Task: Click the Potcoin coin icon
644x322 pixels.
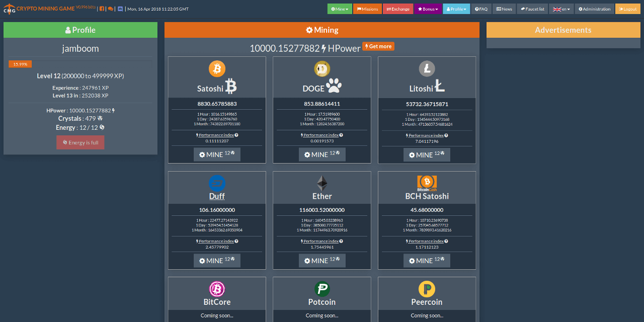Action: 322,289
